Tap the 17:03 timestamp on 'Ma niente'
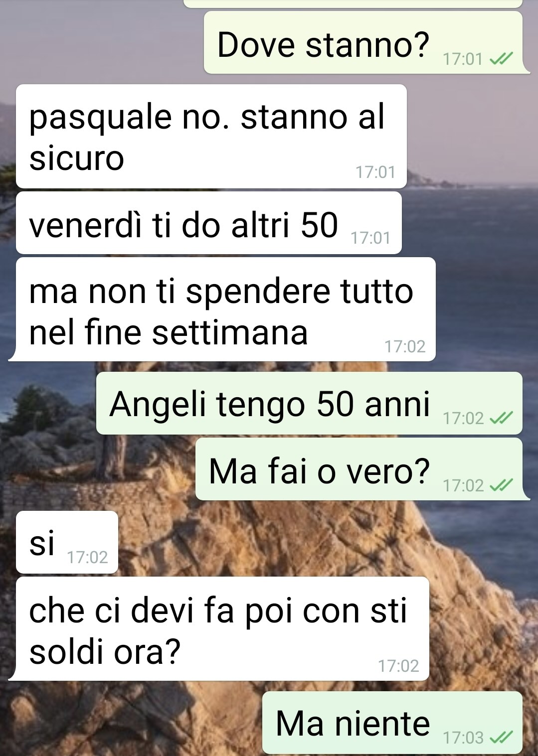The image size is (538, 756). (463, 738)
